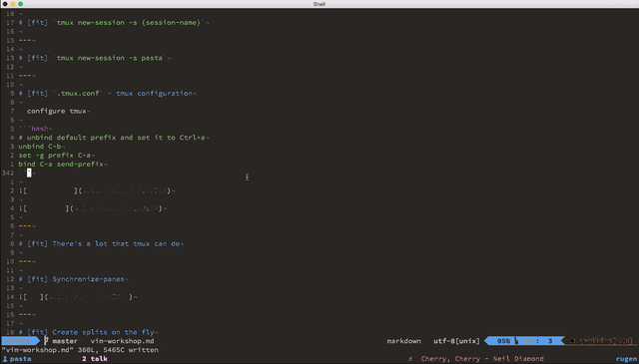Click the Cherry, Cherry - Neil Diamond song text
Screen dimensions: 639x364
coord(482,359)
